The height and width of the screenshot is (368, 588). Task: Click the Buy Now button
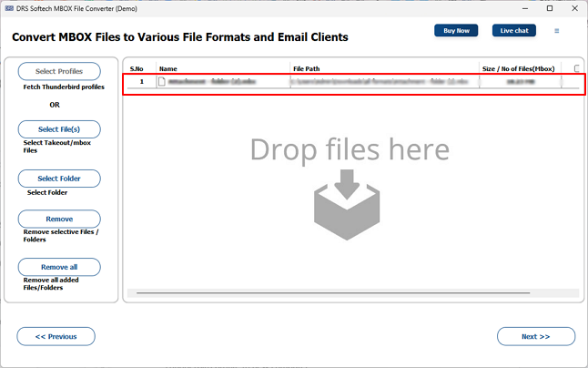tap(456, 31)
